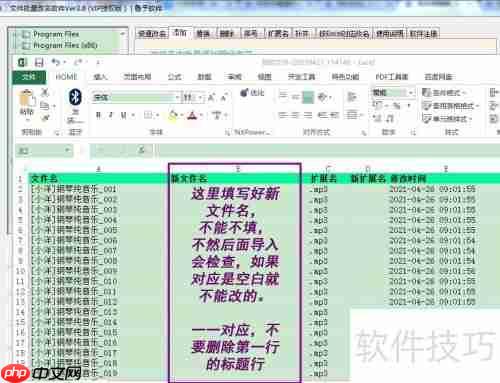Select highlighted bottom align icon
Screen dimensions: 500x383
point(308,97)
